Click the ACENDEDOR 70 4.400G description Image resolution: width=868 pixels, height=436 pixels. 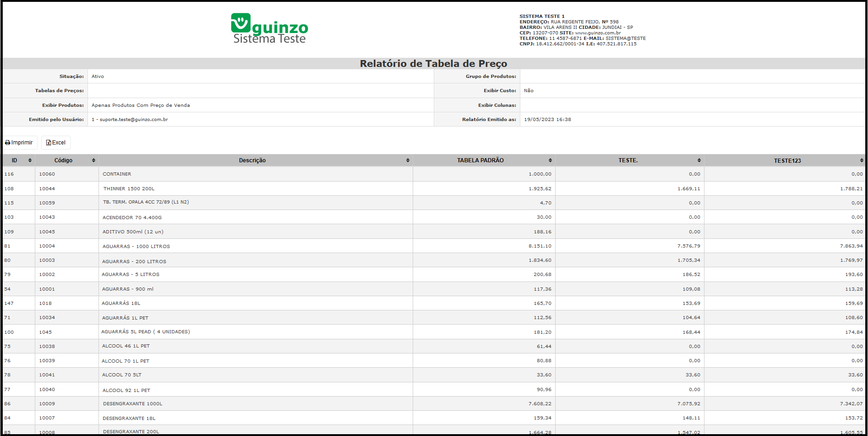tap(132, 218)
